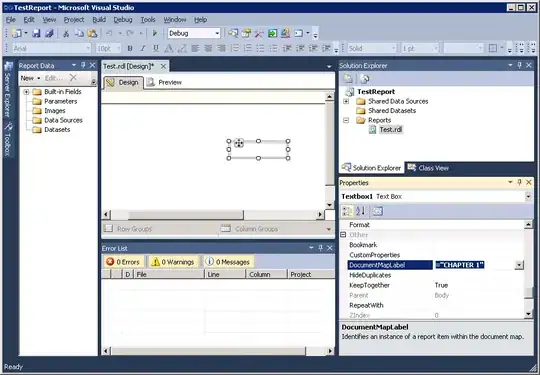540x375 pixels.
Task: Click the Property Pages icon in Properties
Action: click(x=378, y=211)
